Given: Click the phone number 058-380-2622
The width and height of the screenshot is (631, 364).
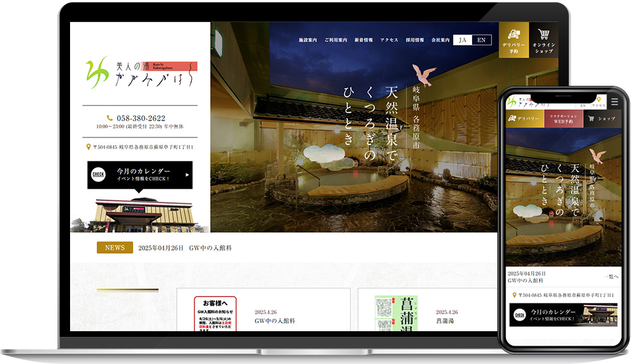Looking at the screenshot, I should 141,118.
